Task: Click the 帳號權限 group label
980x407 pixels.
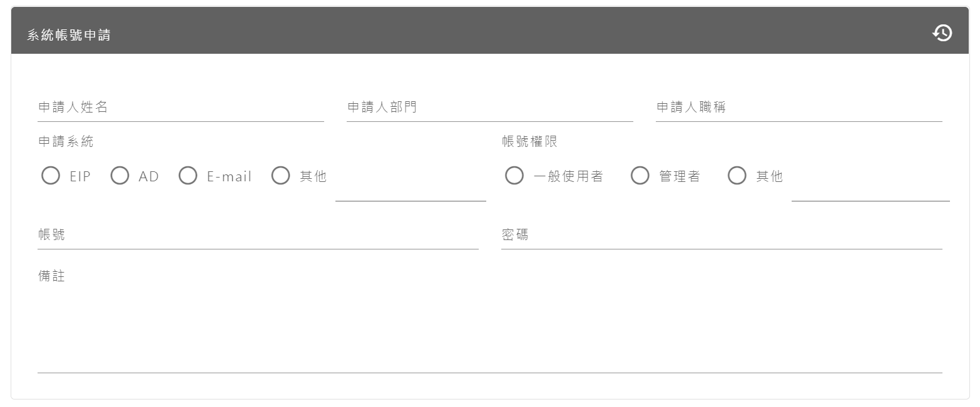Action: coord(529,142)
